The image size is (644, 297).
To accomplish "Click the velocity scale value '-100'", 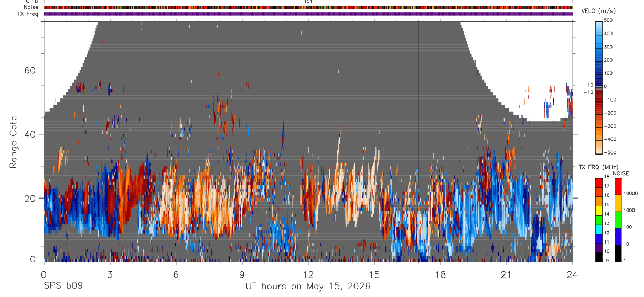I will tap(610, 100).
